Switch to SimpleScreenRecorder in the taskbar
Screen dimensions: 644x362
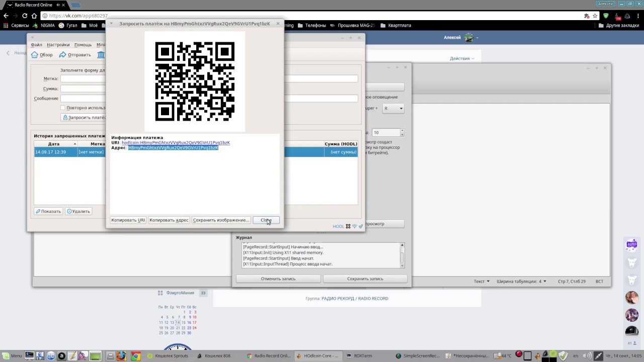coord(418,356)
